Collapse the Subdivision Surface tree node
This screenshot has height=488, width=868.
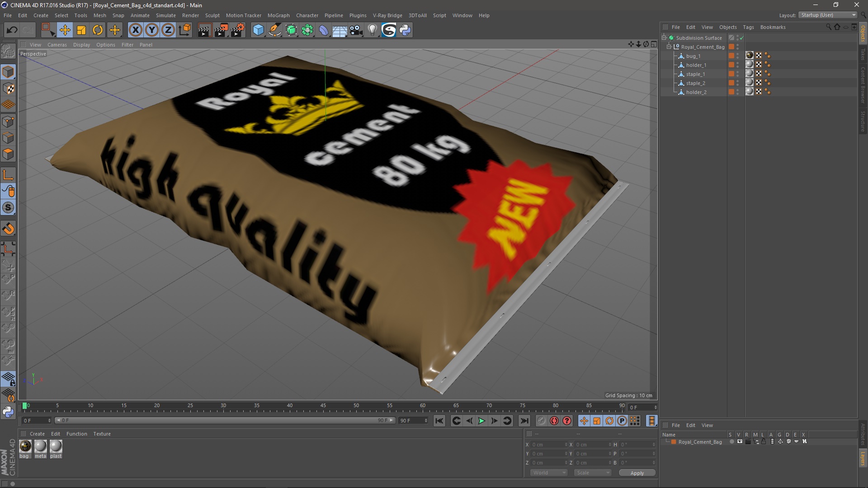click(x=664, y=38)
